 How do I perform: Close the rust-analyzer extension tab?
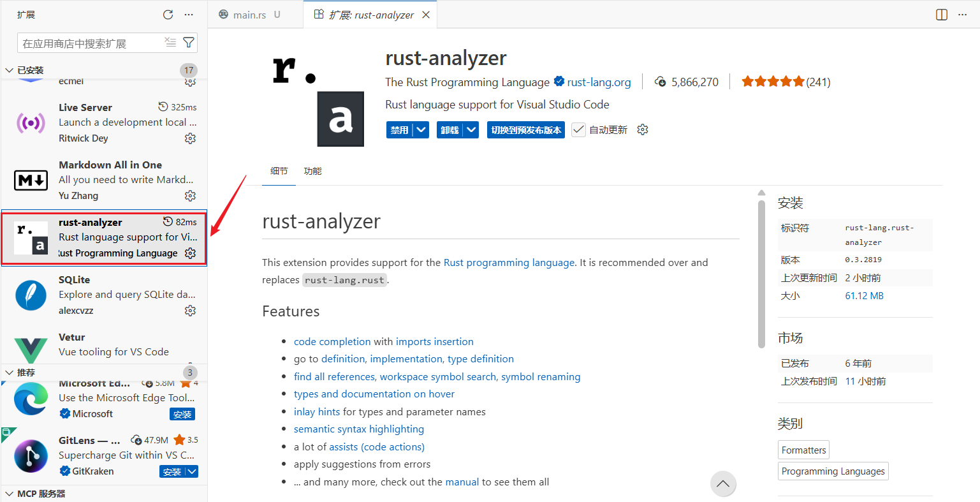(x=426, y=15)
